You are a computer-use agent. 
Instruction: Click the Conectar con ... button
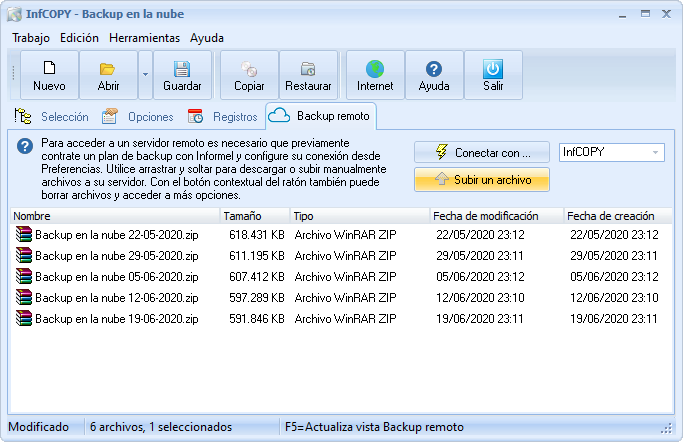[482, 152]
